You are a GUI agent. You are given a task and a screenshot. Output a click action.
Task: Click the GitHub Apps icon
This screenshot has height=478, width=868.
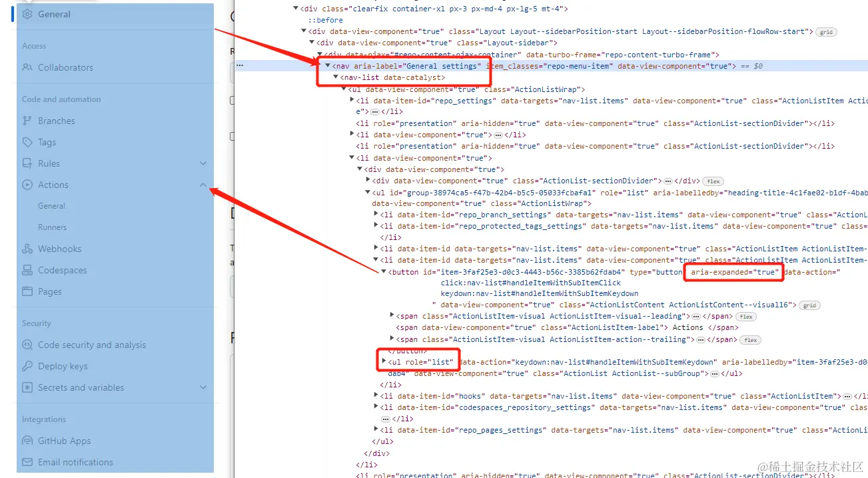pos(27,441)
